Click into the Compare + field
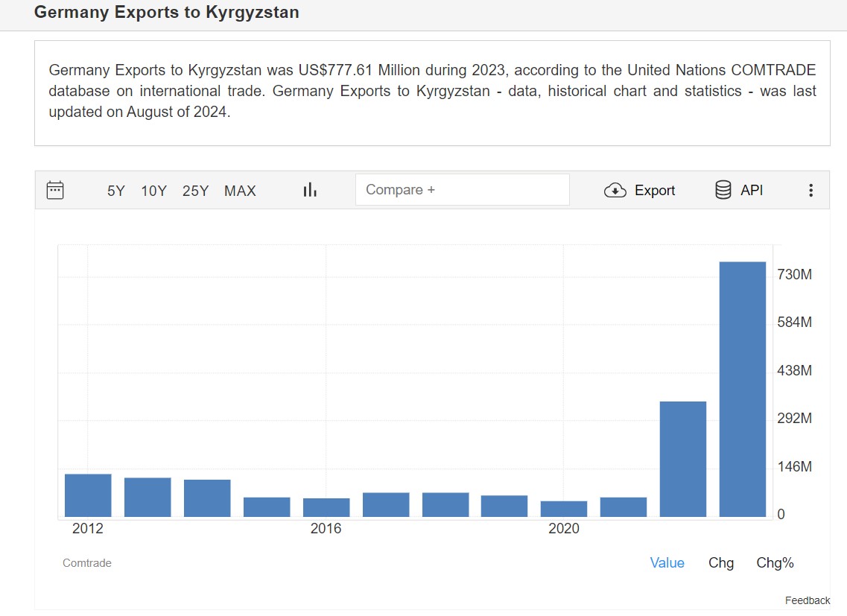This screenshot has width=847, height=616. click(463, 190)
